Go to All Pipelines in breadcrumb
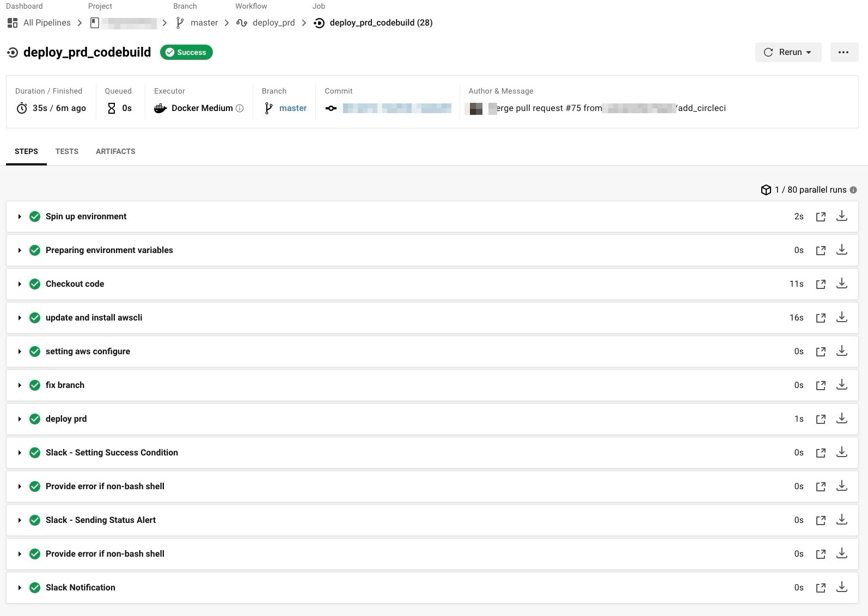The height and width of the screenshot is (616, 868). point(46,23)
